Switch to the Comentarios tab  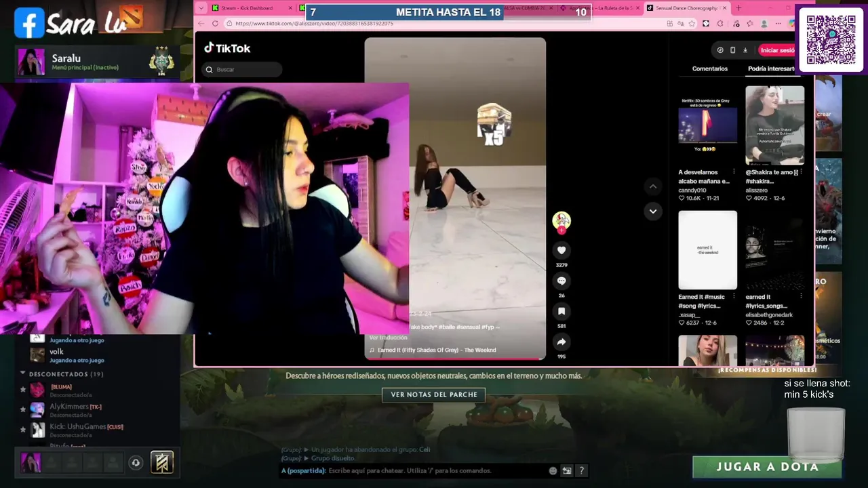pos(710,68)
